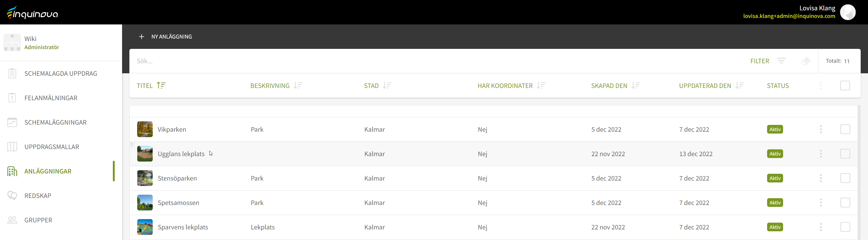Open the user avatar in header
The image size is (868, 240).
[x=847, y=12]
